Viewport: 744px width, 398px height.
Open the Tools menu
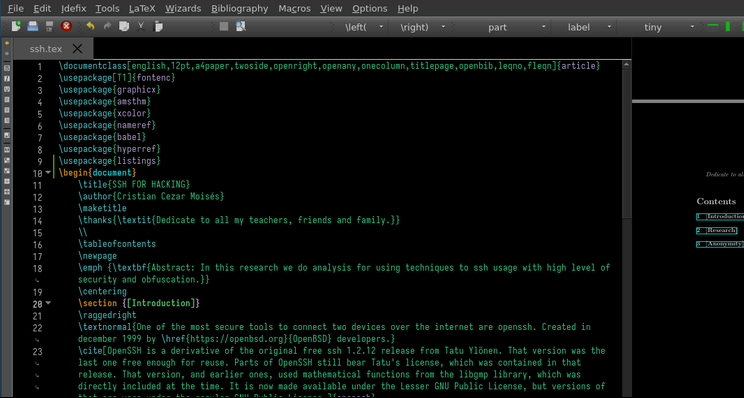(107, 9)
